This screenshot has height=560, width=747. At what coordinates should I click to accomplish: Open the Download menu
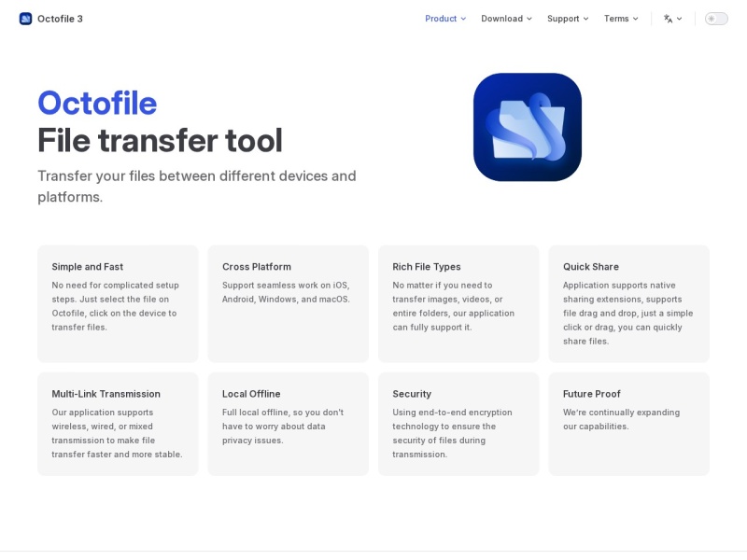click(x=506, y=19)
